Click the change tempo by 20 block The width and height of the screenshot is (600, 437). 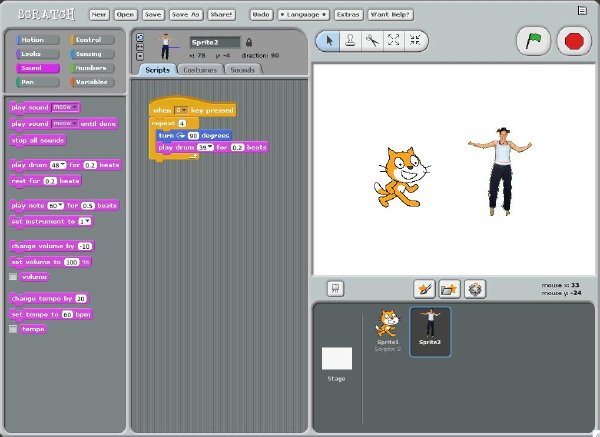49,298
